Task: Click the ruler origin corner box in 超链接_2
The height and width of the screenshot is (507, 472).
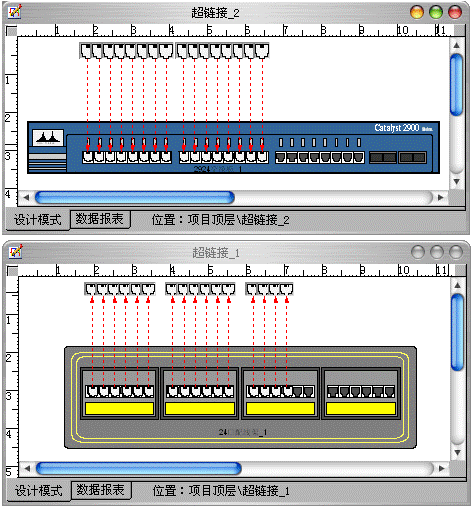Action: (12, 31)
